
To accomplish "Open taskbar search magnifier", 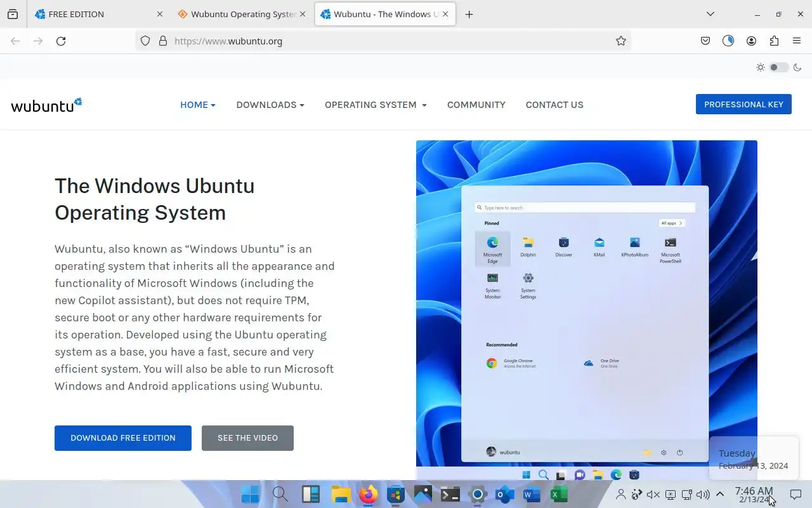I will click(x=280, y=494).
